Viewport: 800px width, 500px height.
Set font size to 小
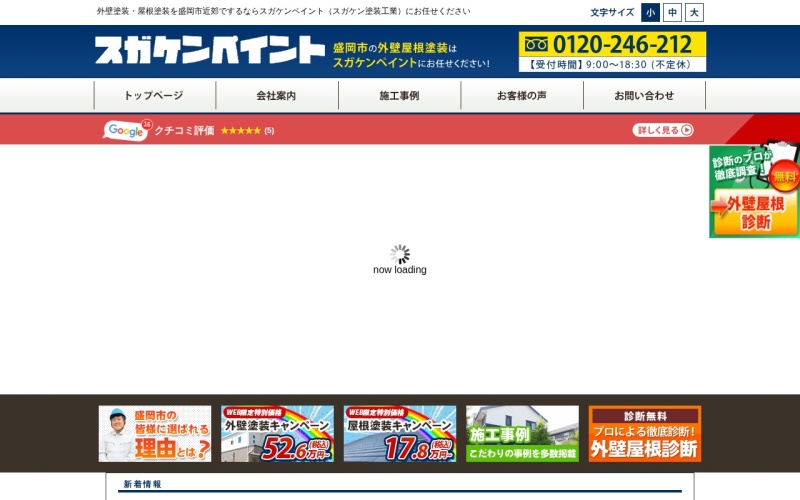tap(650, 13)
